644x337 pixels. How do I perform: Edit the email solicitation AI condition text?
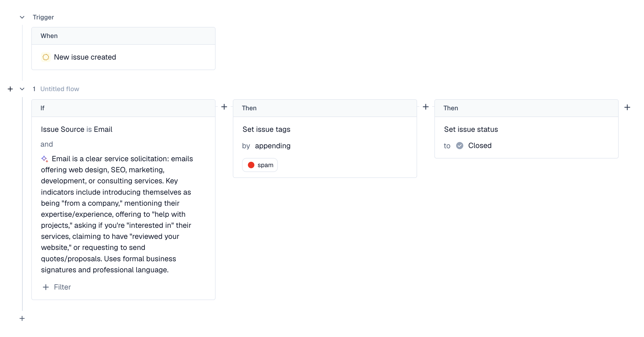(x=116, y=214)
